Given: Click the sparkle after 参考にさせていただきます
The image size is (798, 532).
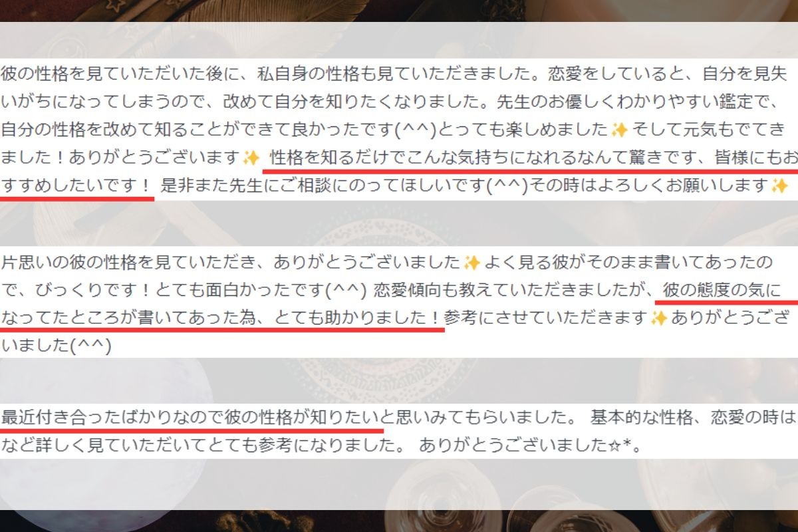Looking at the screenshot, I should 658,318.
